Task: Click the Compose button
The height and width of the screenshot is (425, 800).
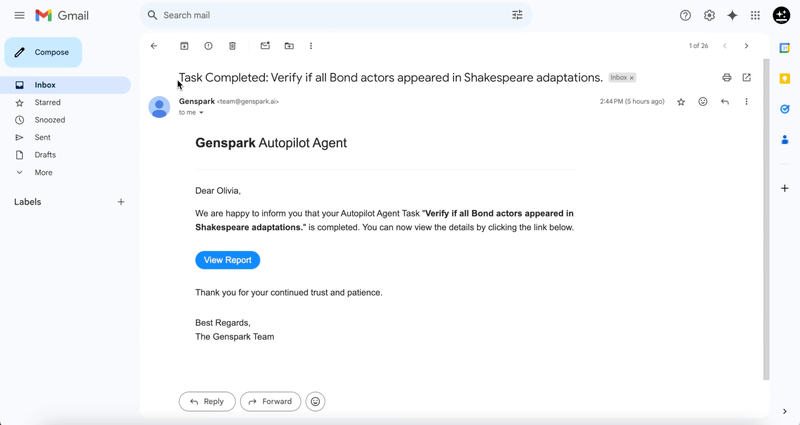Action: tap(43, 52)
